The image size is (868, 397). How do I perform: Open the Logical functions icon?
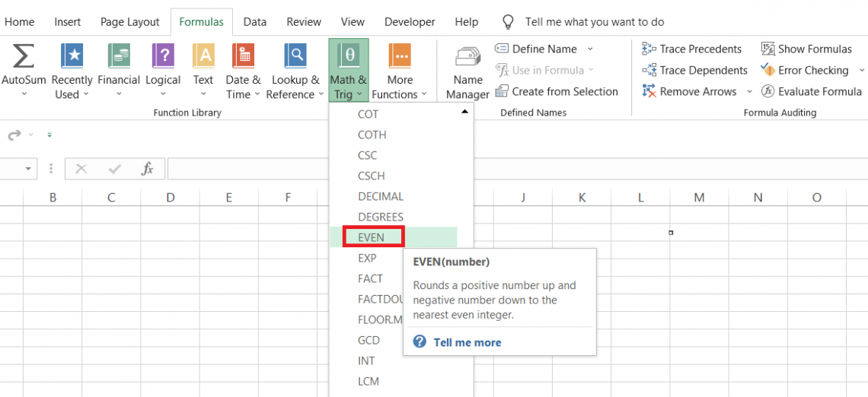click(x=163, y=57)
